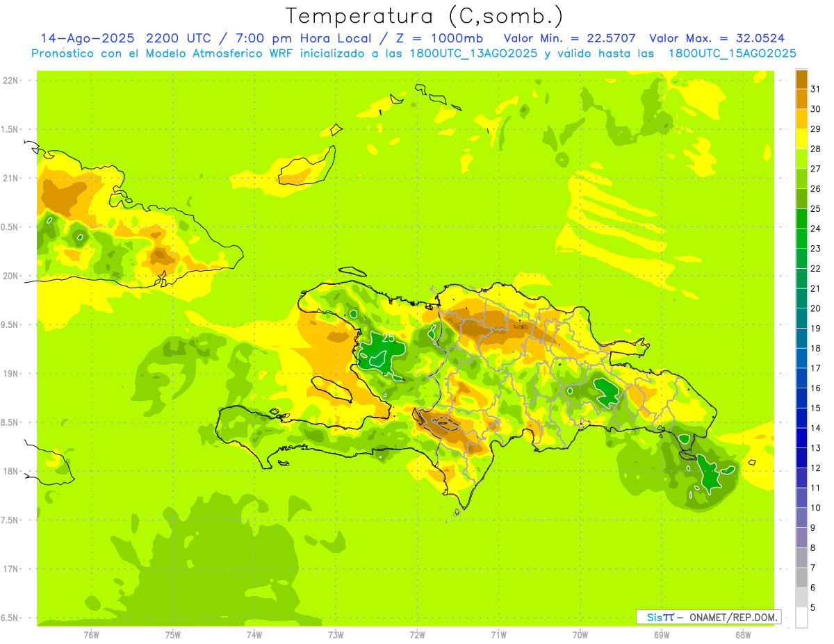Screen dimensions: 834x644
Task: Click the "Temperatura (C,somb.)" chart title
Action: point(425,16)
